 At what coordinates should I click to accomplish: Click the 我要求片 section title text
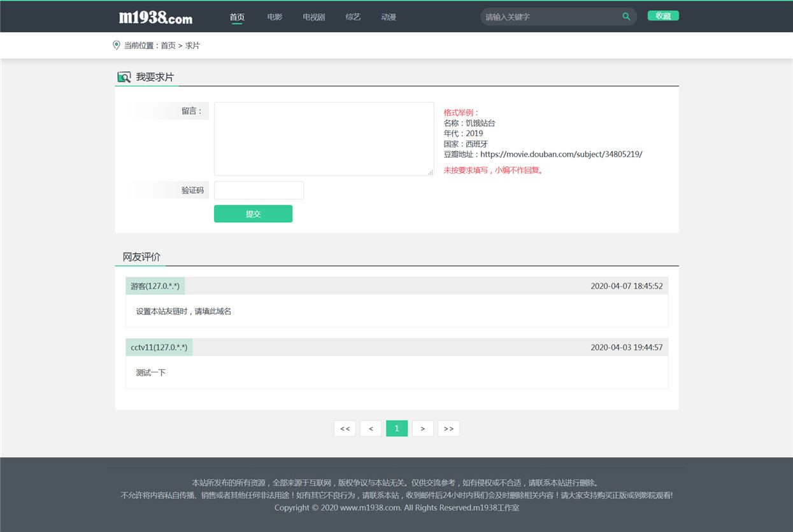coord(155,77)
